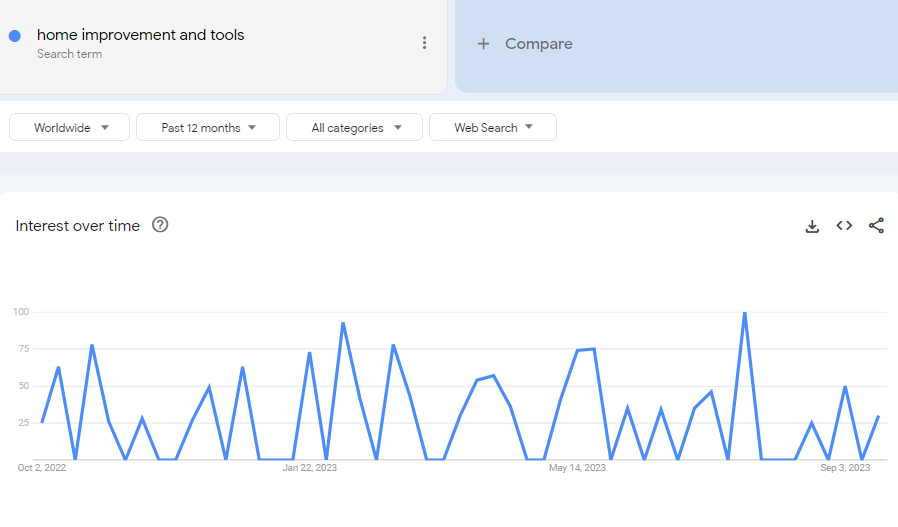Click the Sep 3, 2023 axis label
The width and height of the screenshot is (898, 527).
846,467
